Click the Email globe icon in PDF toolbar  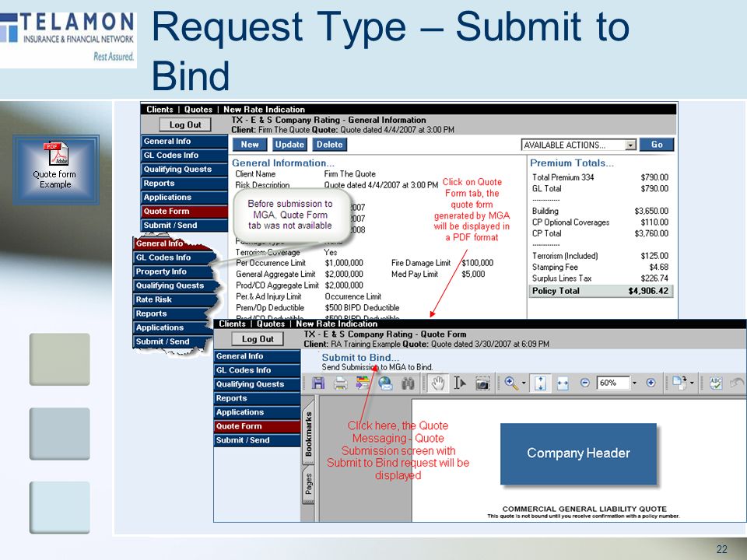tap(385, 383)
